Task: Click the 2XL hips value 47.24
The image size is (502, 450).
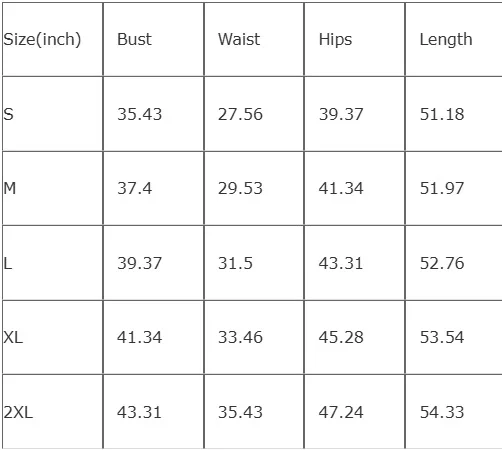Action: [341, 412]
